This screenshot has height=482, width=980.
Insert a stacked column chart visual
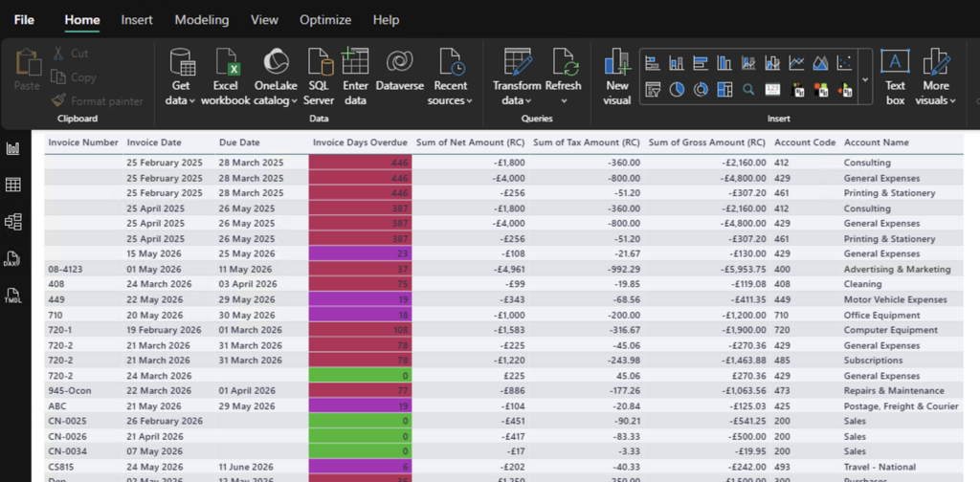point(677,63)
